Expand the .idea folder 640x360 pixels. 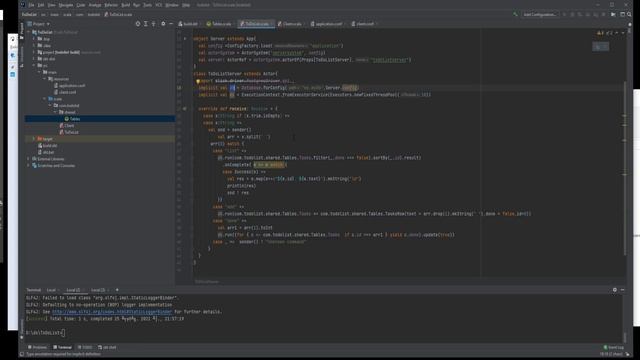pos(34,46)
